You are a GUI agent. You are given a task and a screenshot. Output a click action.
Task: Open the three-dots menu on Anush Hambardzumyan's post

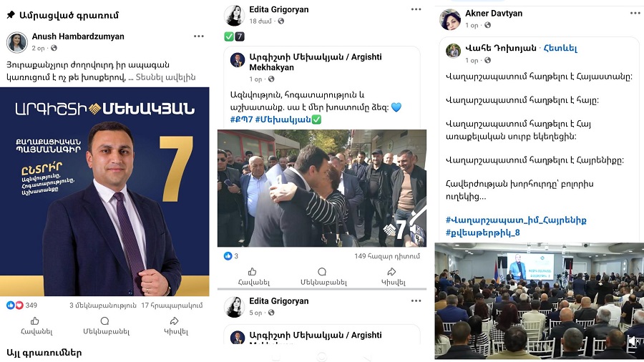tap(199, 36)
